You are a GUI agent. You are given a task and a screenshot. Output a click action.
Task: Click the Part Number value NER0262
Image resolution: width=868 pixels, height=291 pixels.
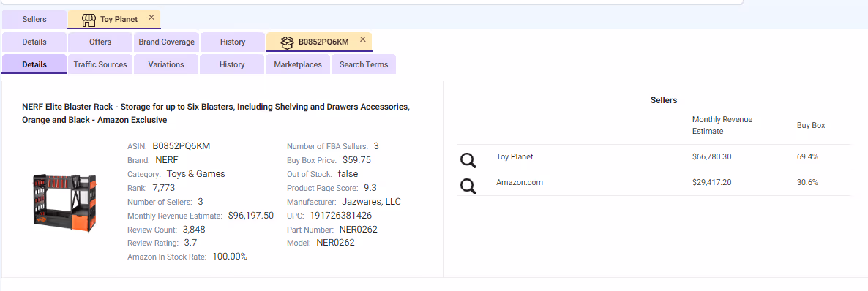click(358, 229)
